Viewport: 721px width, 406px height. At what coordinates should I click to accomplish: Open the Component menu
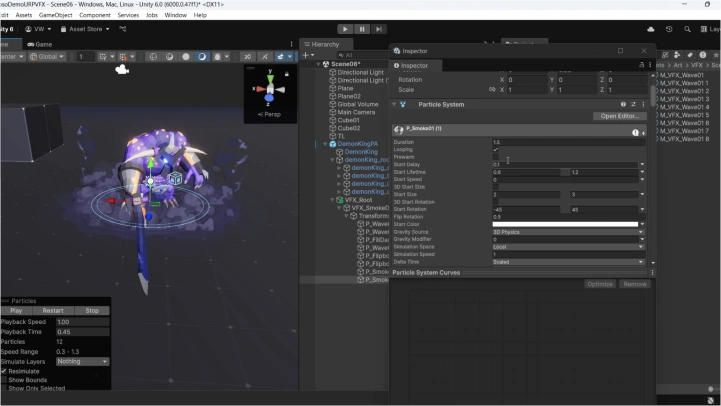coord(95,15)
